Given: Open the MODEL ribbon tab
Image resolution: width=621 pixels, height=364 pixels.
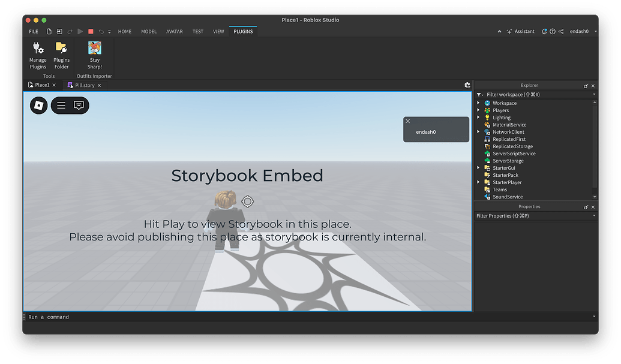Looking at the screenshot, I should coord(148,31).
